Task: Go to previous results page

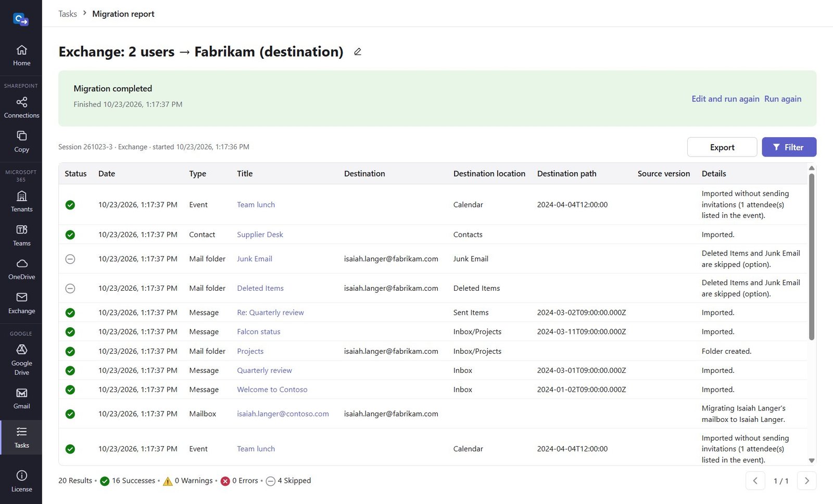Action: [755, 481]
